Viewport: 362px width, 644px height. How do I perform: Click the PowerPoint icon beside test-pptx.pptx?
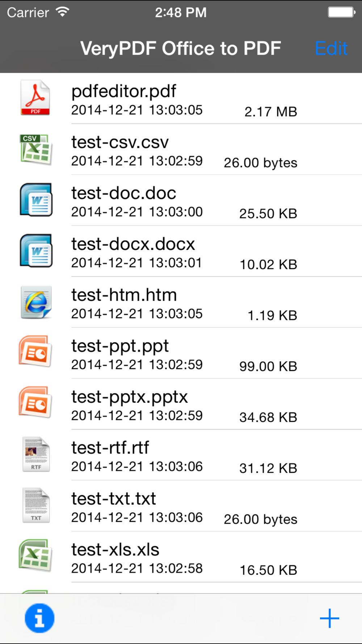pos(35,402)
